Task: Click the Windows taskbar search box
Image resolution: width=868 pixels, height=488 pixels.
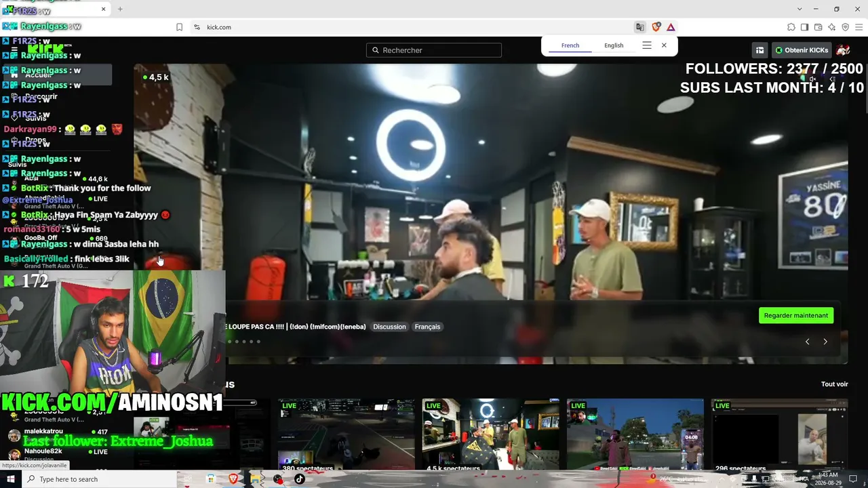Action: tap(99, 479)
